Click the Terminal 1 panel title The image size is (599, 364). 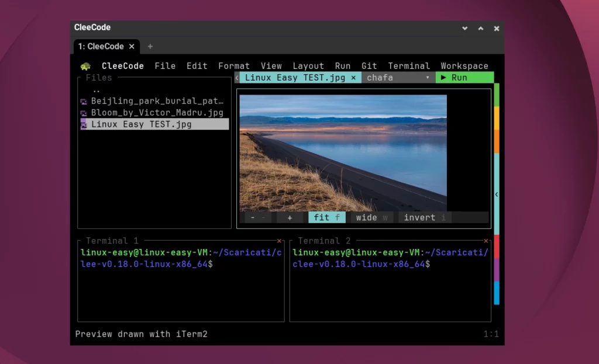coord(112,241)
